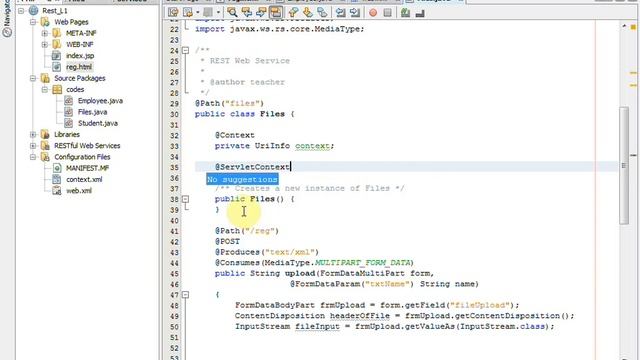Viewport: 640px width, 360px height.
Task: Expand the META-INF folder
Action: tap(45, 33)
